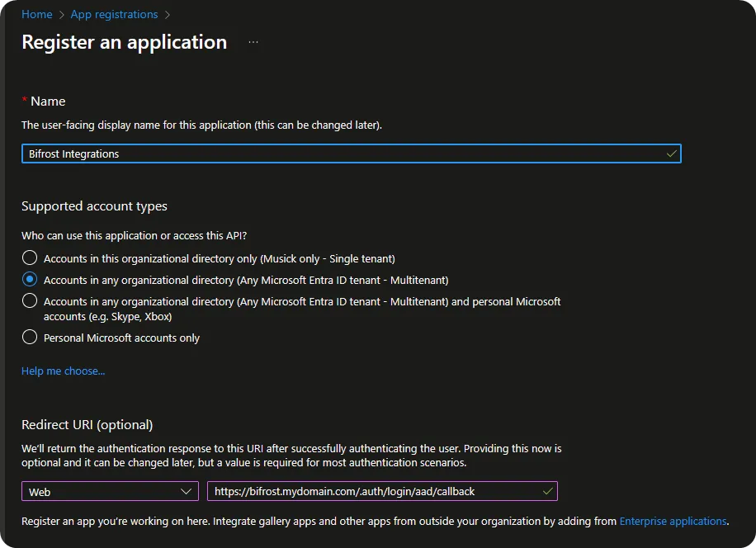Click the Supported account types heading
This screenshot has height=548, width=756.
pyautogui.click(x=94, y=205)
